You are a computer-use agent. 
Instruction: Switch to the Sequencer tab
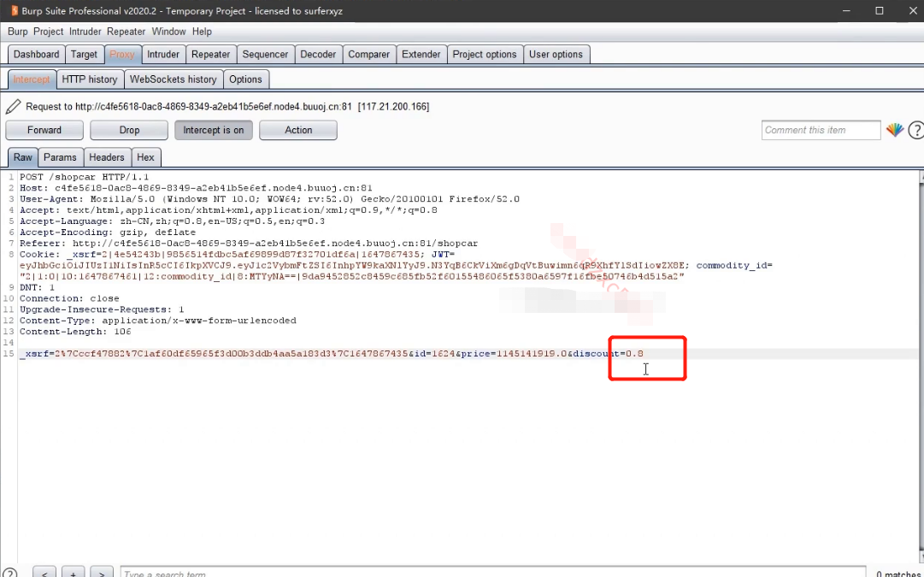coord(265,54)
